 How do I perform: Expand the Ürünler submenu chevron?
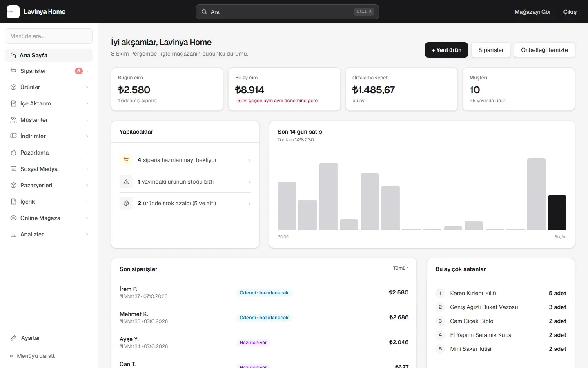click(x=87, y=87)
